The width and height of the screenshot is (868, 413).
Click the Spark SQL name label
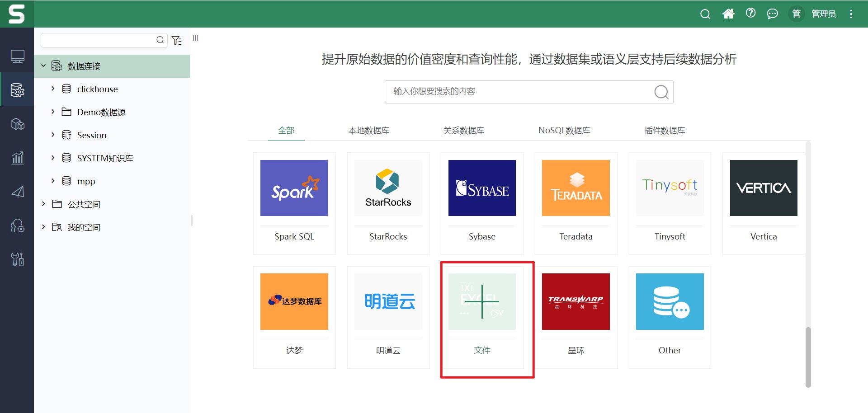tap(294, 236)
